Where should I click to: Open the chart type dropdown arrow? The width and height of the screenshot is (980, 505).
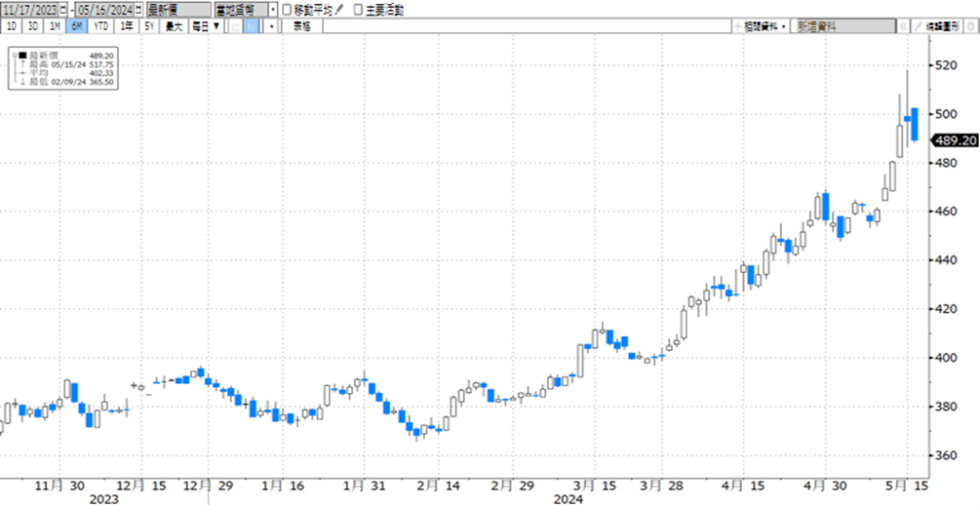(271, 26)
